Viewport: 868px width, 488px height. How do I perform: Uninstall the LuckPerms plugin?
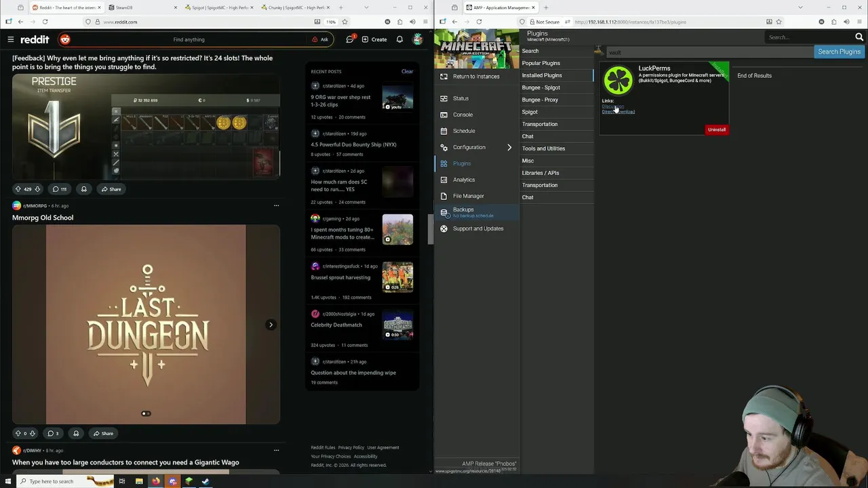point(717,129)
